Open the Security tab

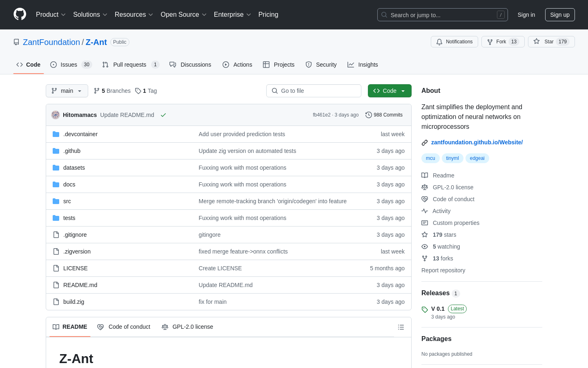[321, 65]
